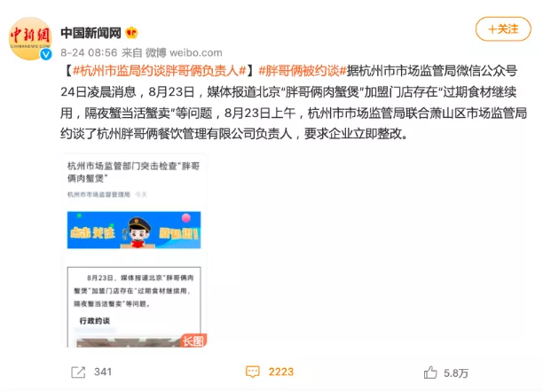Click the blue verified badge on avatar
This screenshot has height=392, width=543.
click(x=46, y=54)
